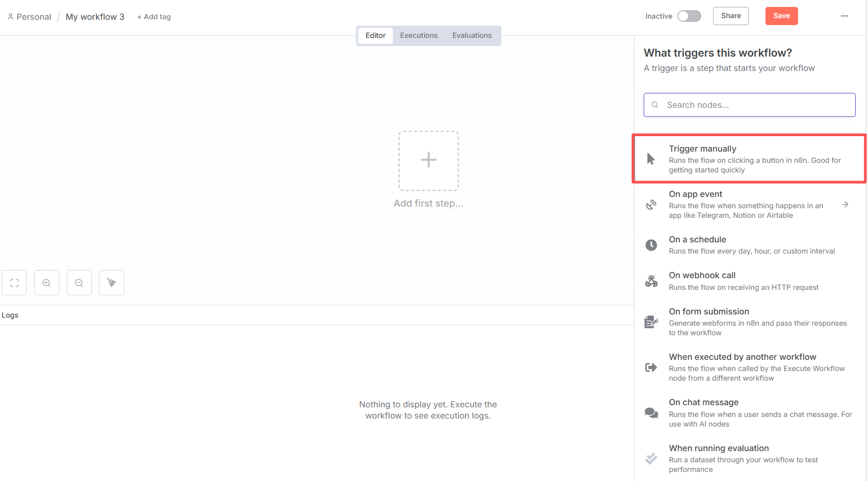This screenshot has height=481, width=868.
Task: Expand On app event arrow
Action: [845, 204]
